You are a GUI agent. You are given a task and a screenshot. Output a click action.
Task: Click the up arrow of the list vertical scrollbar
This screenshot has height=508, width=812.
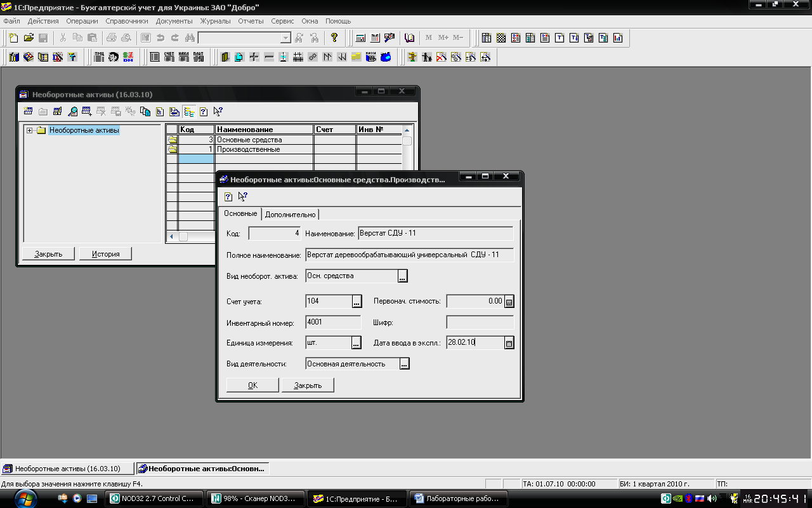click(407, 130)
